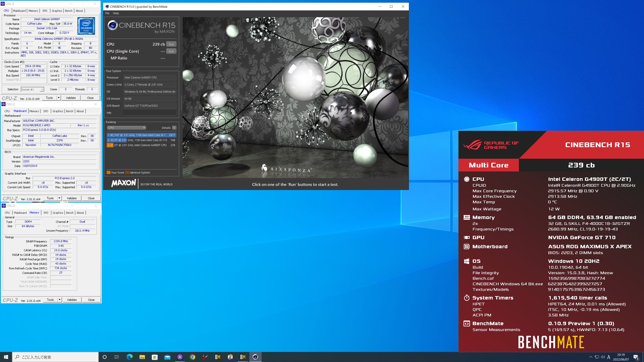Open Tools dropdown arrow in top CPU-Z window
Image resolution: width=644 pixels, height=362 pixels.
pos(59,98)
